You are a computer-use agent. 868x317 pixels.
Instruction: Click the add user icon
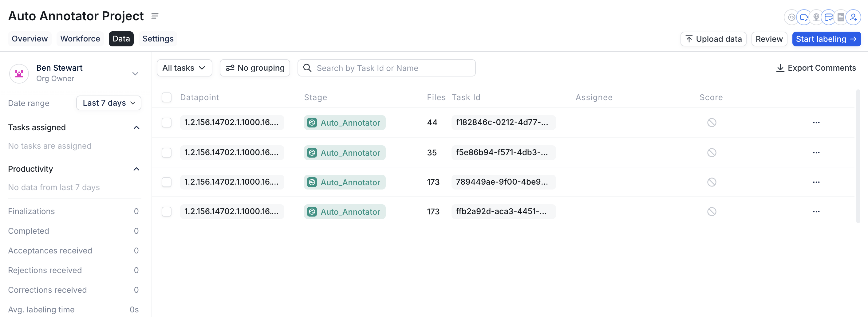tap(854, 17)
